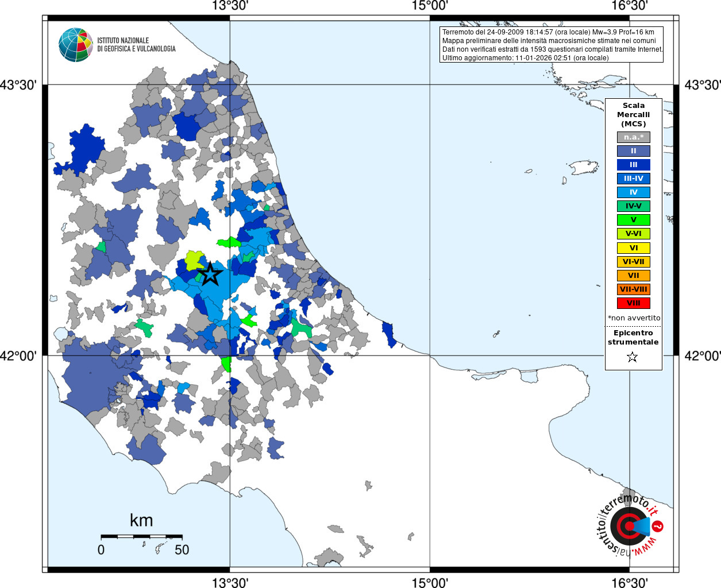Select the orange VII legend swatch
The image size is (721, 588).
(x=634, y=276)
